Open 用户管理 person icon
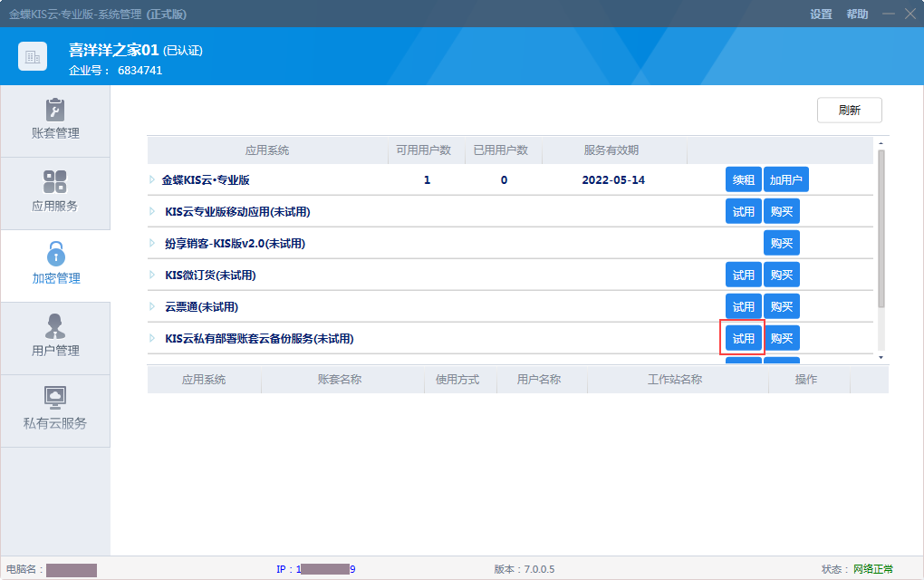Image resolution: width=924 pixels, height=580 pixels. coord(54,326)
